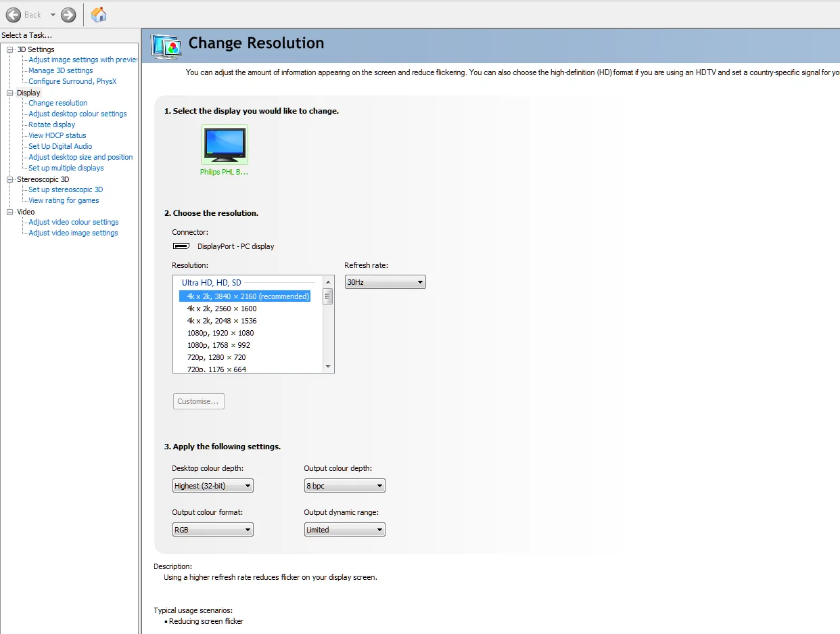Select the Philips PHL display monitor icon

(x=225, y=145)
